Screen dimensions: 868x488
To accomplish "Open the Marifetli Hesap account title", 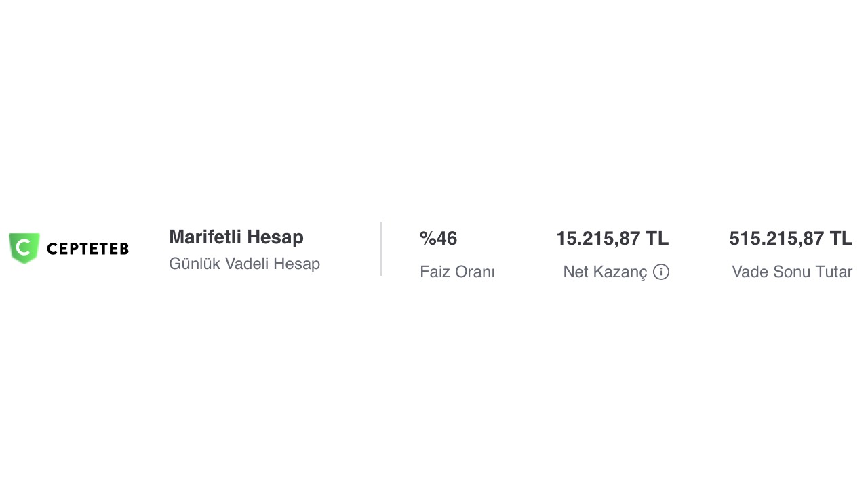I will click(x=236, y=237).
